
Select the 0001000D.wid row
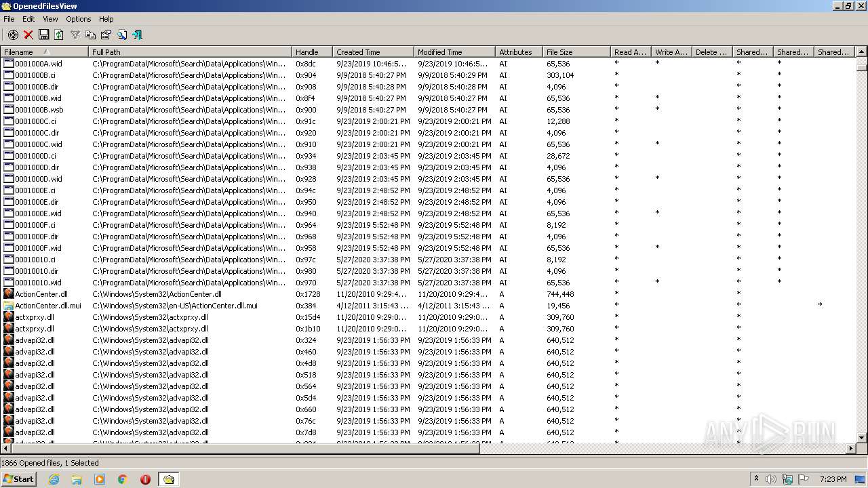(427, 178)
